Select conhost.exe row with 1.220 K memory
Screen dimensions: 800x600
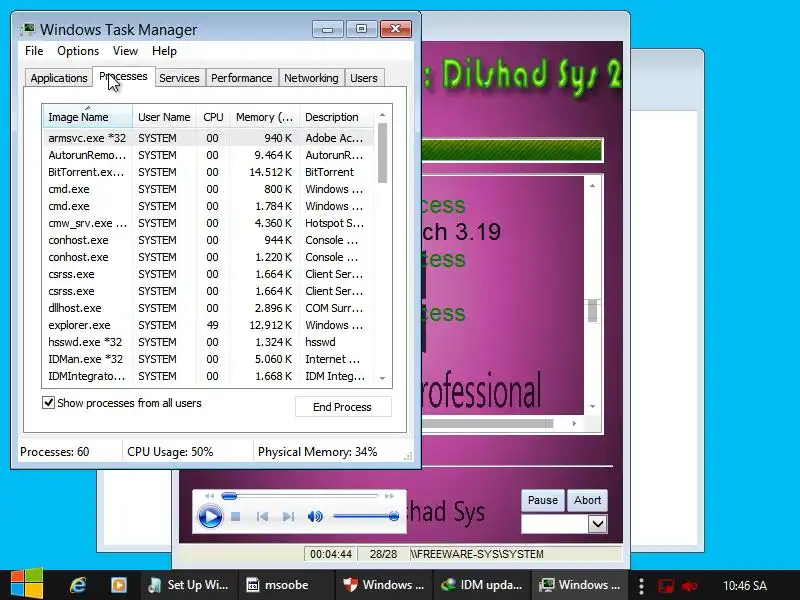coord(208,257)
